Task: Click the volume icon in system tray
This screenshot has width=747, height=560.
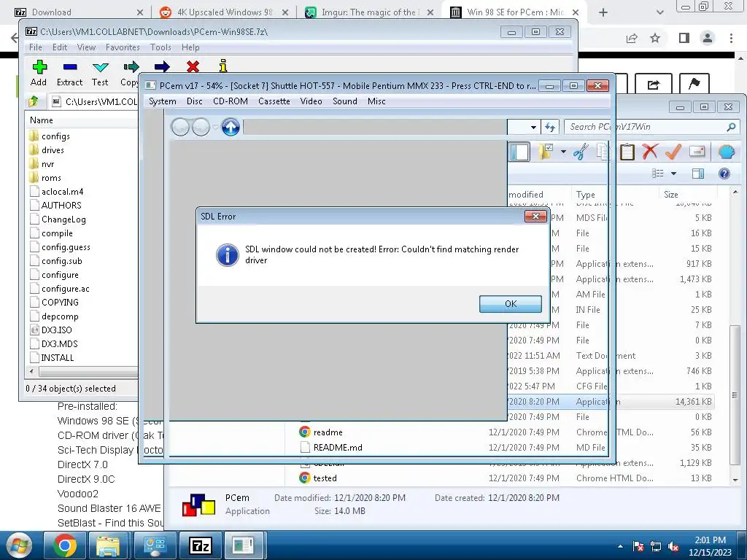Action: (673, 546)
